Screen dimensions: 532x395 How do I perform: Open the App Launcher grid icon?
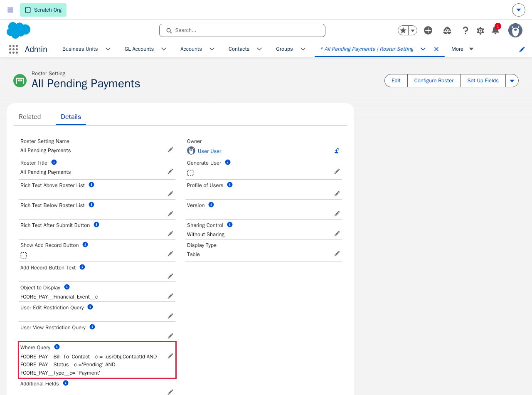coord(13,49)
